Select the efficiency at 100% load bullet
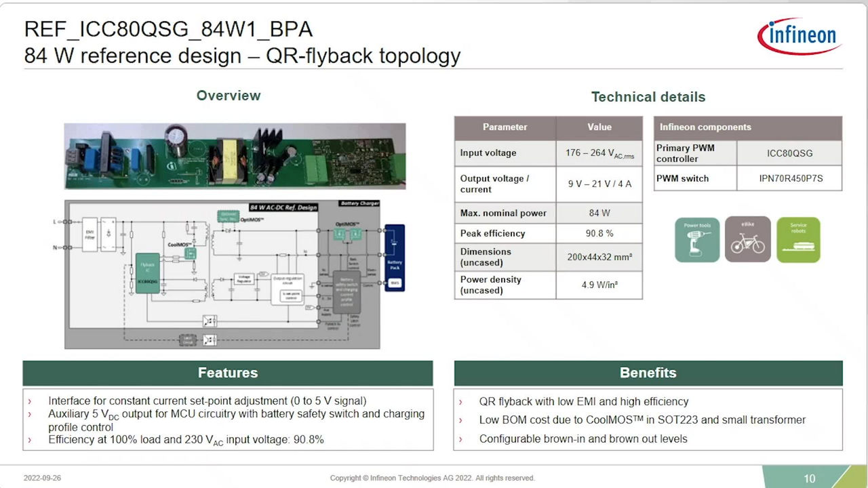 pyautogui.click(x=186, y=440)
